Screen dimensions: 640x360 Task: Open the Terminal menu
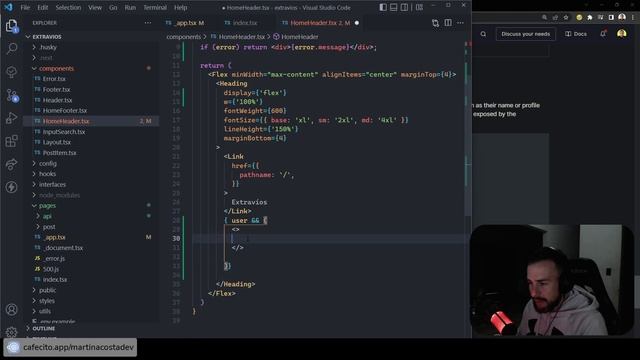(155, 7)
